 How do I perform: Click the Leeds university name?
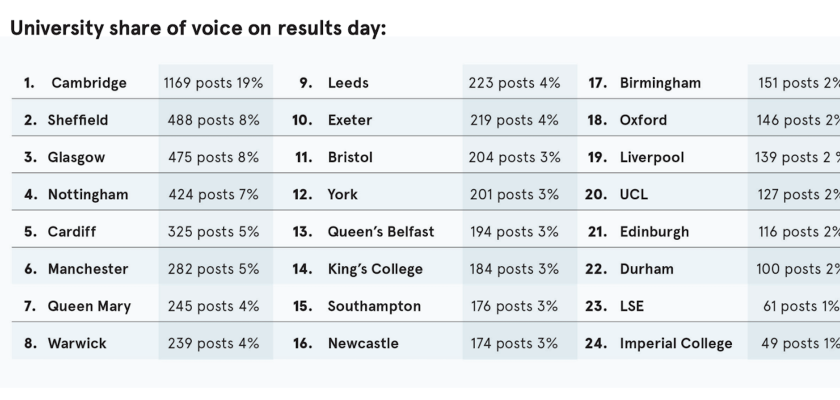pos(348,83)
